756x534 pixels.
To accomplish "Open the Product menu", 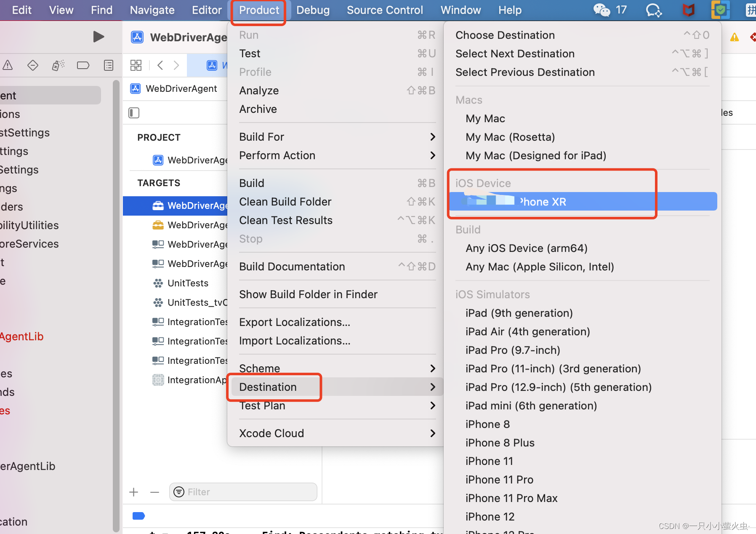I will [x=259, y=10].
